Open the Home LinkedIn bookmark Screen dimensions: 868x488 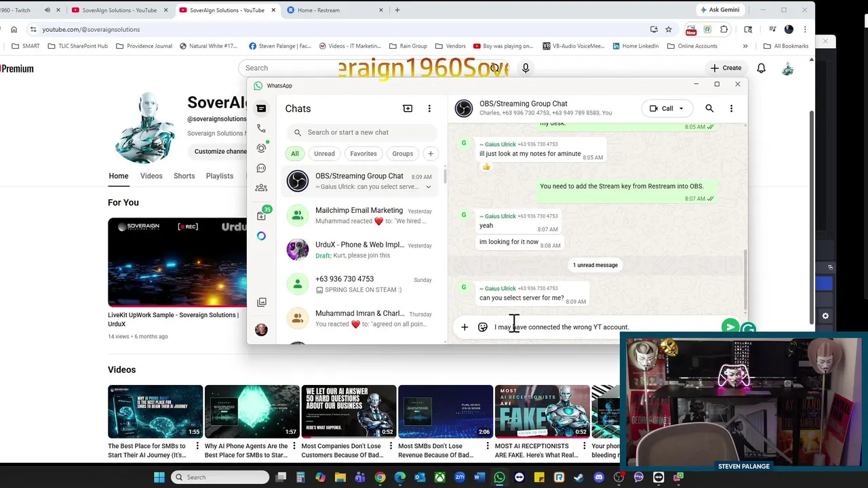point(635,46)
